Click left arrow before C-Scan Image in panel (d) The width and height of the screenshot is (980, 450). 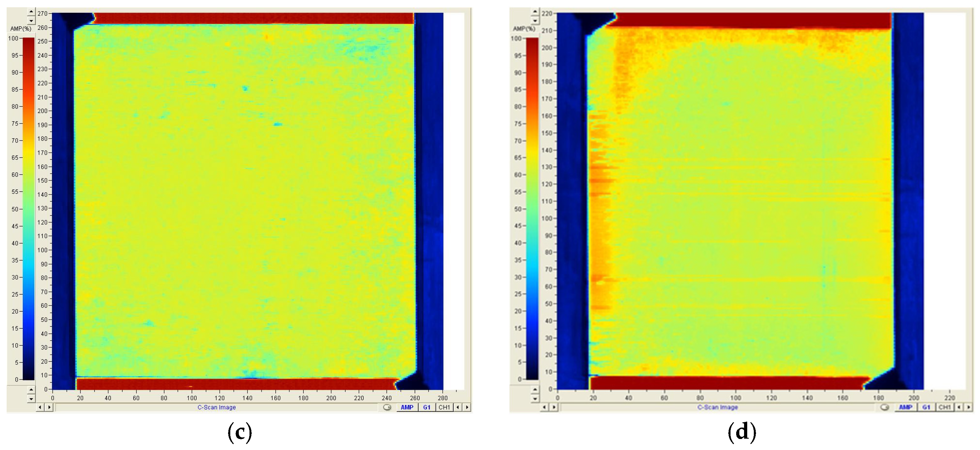point(544,407)
